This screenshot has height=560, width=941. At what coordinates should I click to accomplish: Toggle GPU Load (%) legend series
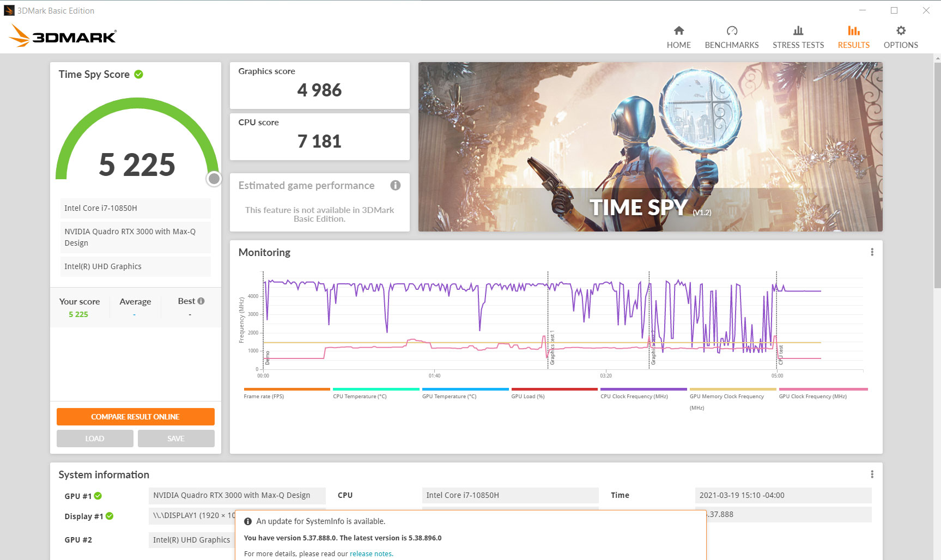[554, 393]
